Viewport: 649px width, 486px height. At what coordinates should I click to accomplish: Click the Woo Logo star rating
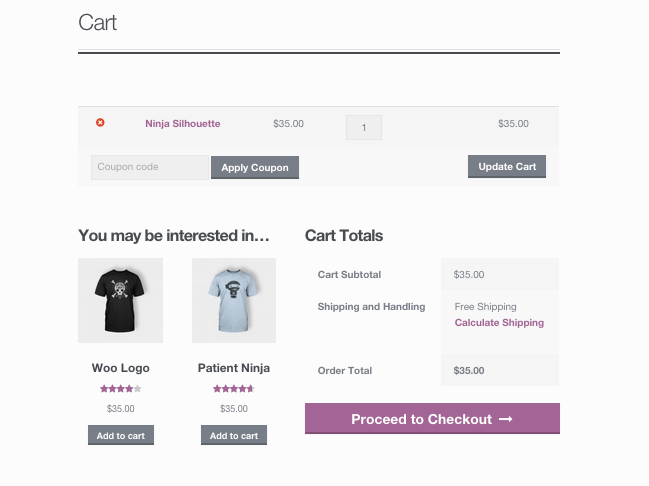point(120,388)
